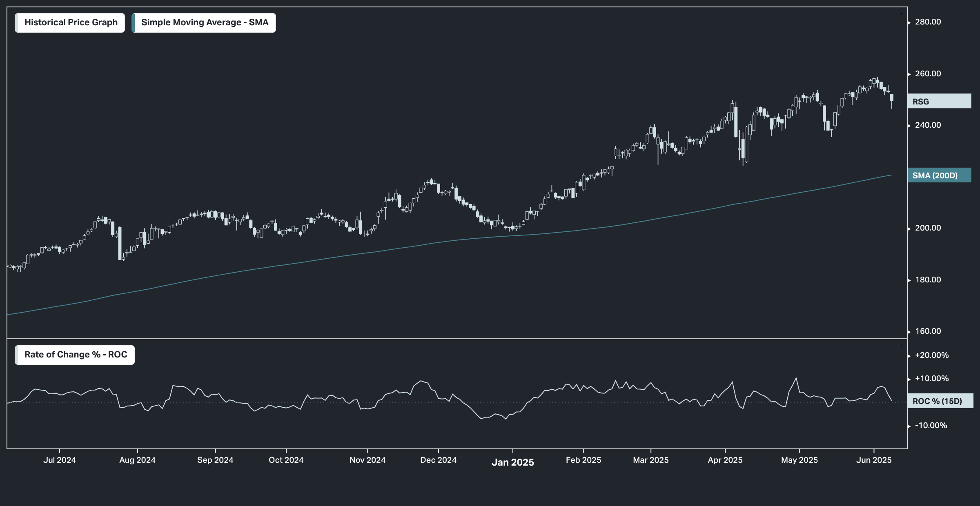
Task: Click the Jun 2025 date label
Action: click(x=874, y=460)
